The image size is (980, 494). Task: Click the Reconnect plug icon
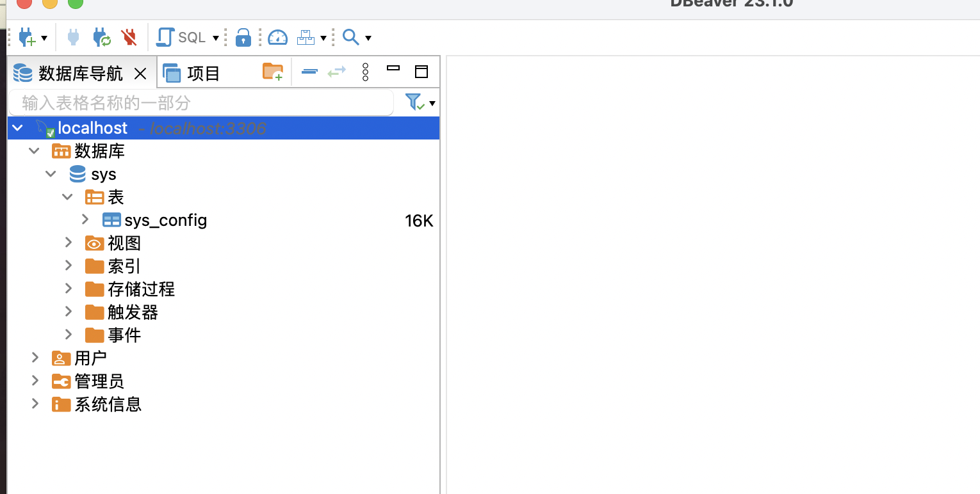click(x=102, y=38)
